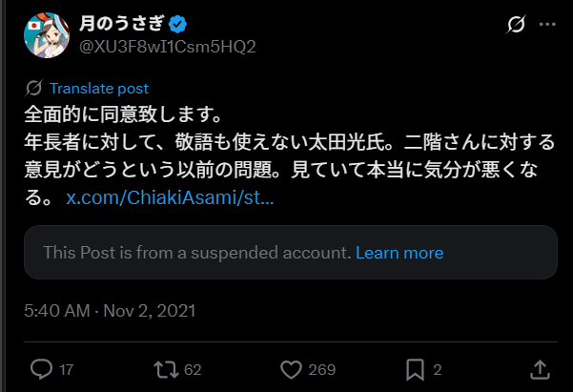
Task: Open the author's profile avatar
Action: click(45, 33)
